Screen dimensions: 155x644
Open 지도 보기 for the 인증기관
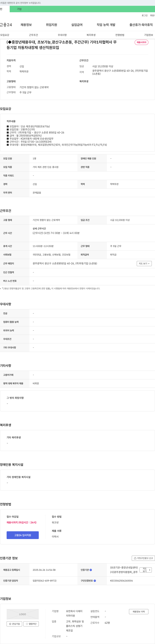coord(146,570)
